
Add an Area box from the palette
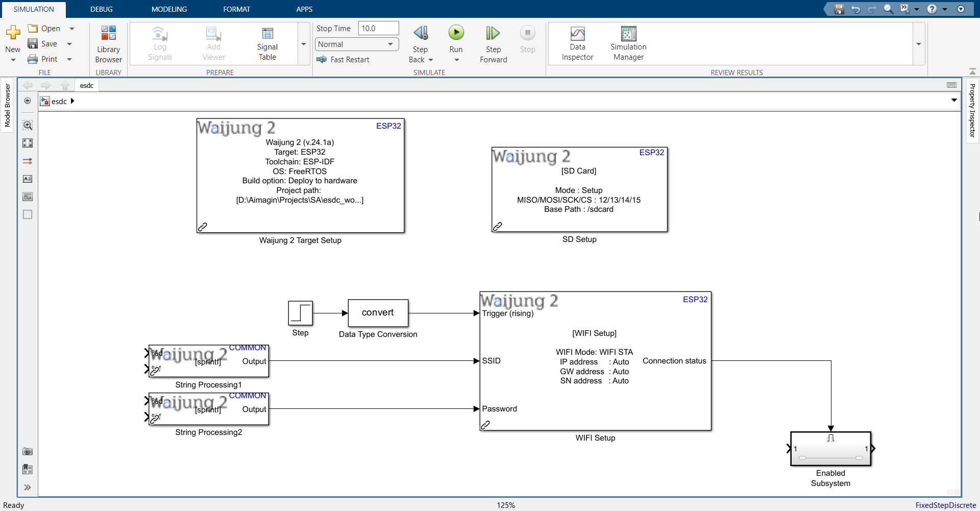(x=28, y=214)
